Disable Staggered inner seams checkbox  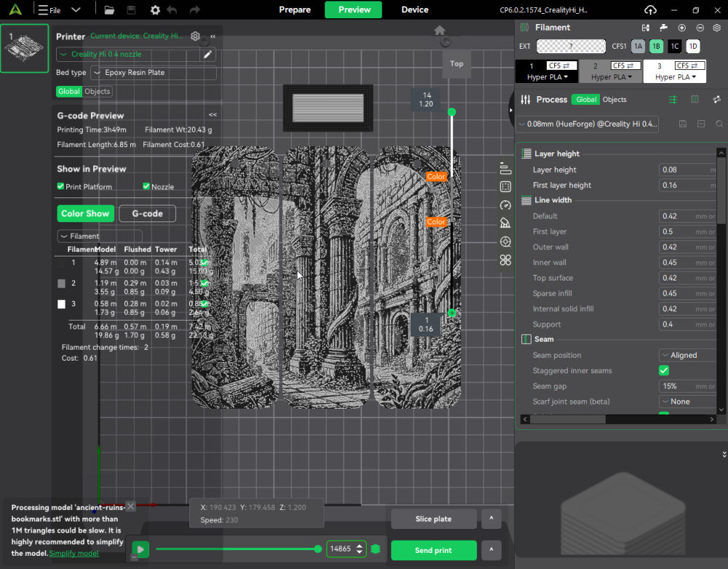coord(664,371)
